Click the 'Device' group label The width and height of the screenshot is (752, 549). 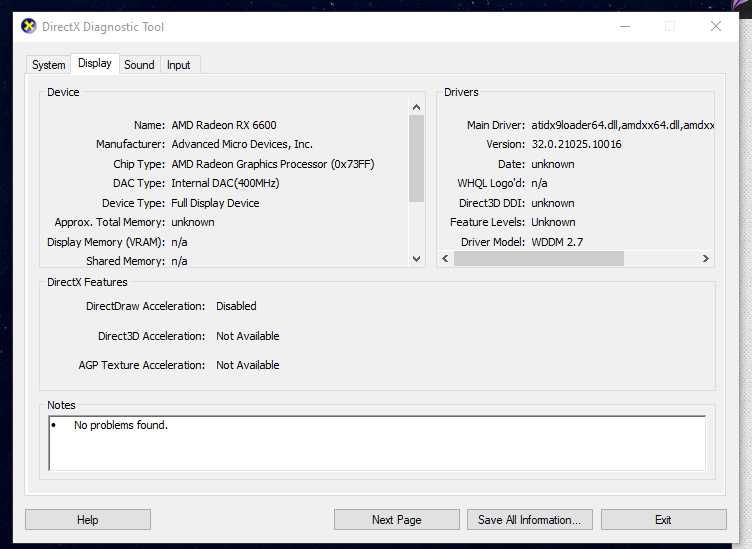[x=63, y=92]
